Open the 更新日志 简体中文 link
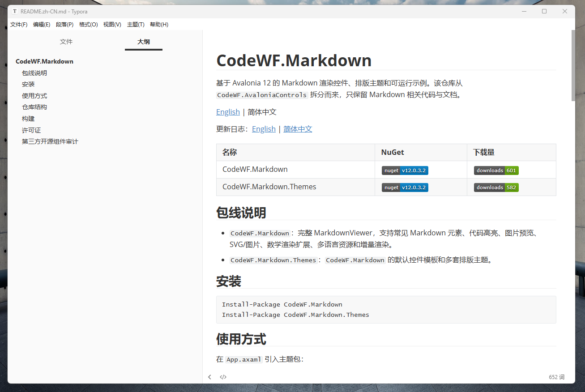The width and height of the screenshot is (585, 392). [298, 129]
